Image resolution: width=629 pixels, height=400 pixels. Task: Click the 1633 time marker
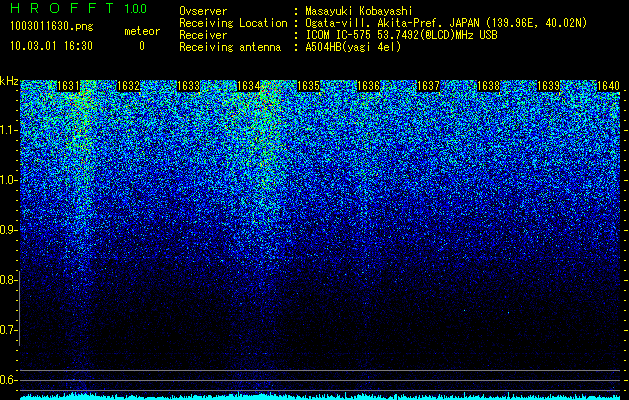[x=188, y=86]
